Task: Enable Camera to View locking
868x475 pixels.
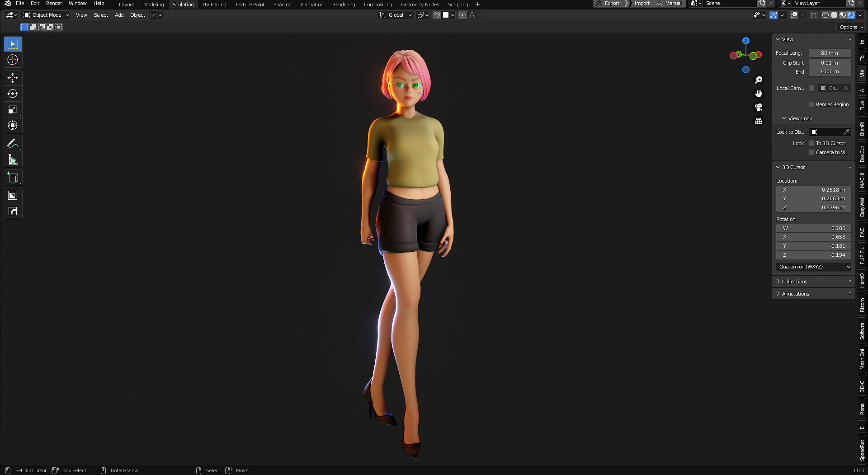Action: click(812, 152)
